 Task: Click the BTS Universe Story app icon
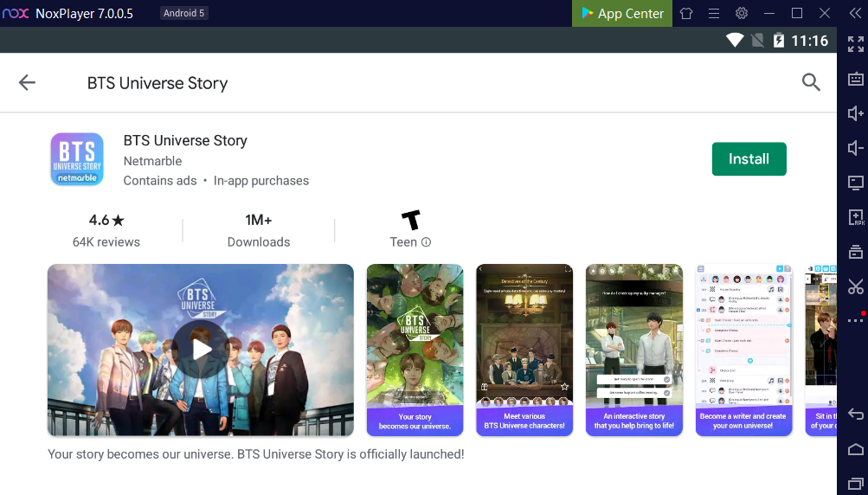[77, 159]
